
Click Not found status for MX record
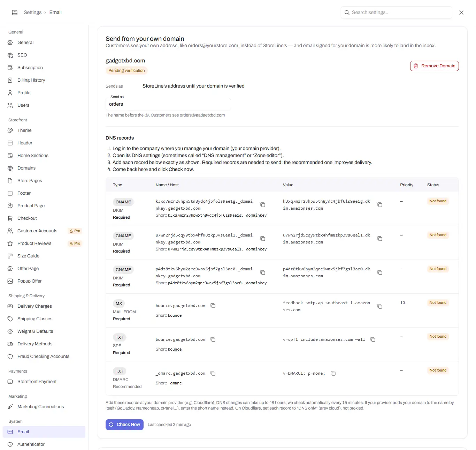click(x=438, y=303)
